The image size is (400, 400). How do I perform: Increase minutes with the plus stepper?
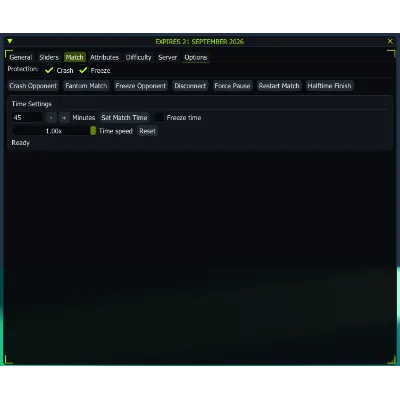coord(64,117)
